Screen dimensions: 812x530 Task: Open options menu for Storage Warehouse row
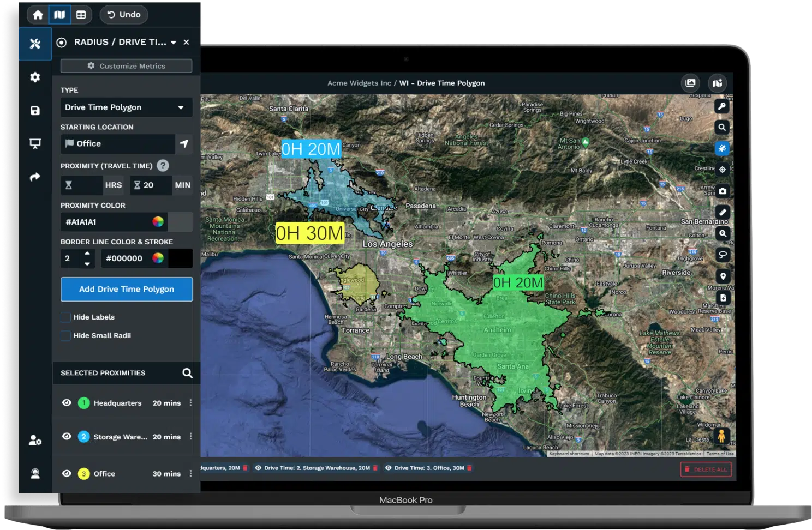tap(190, 437)
